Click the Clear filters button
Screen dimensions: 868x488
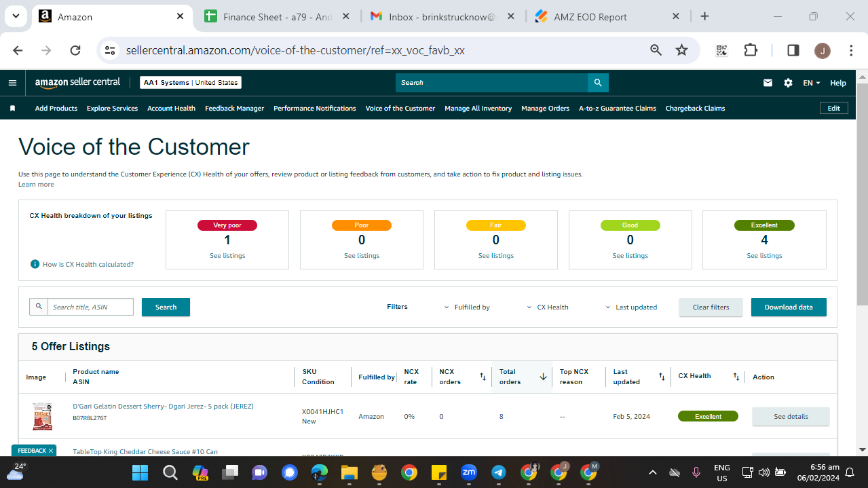pyautogui.click(x=711, y=307)
